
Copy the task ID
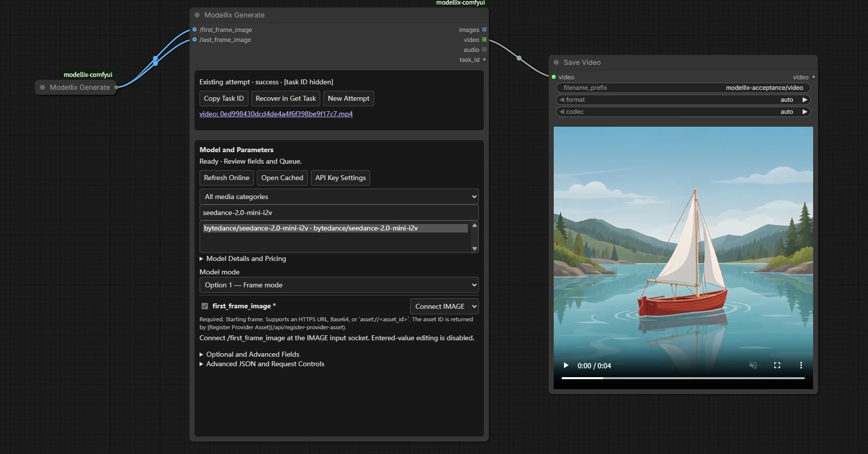point(224,98)
